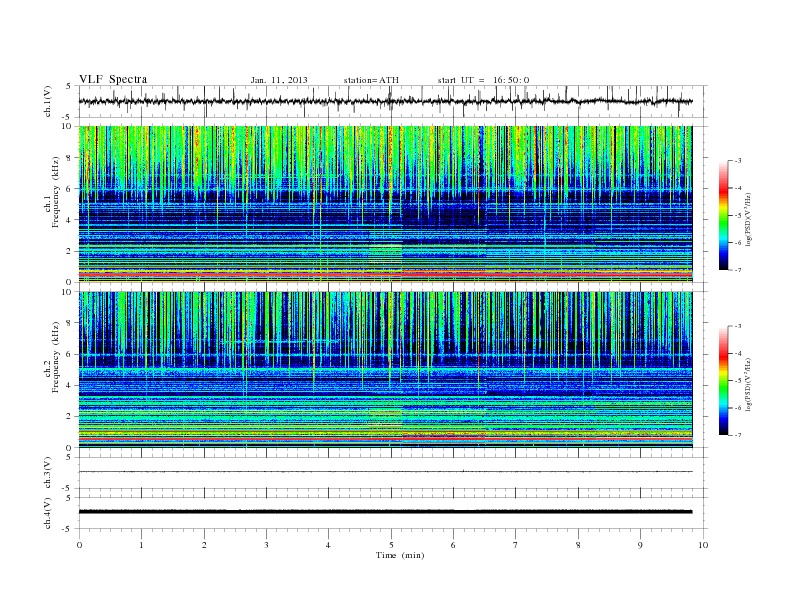Click the "0" kHz tick of ch.2 spectrogram

pos(70,447)
